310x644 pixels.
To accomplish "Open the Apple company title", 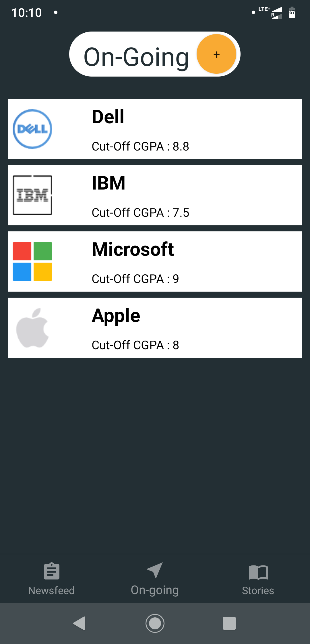I will click(x=116, y=316).
